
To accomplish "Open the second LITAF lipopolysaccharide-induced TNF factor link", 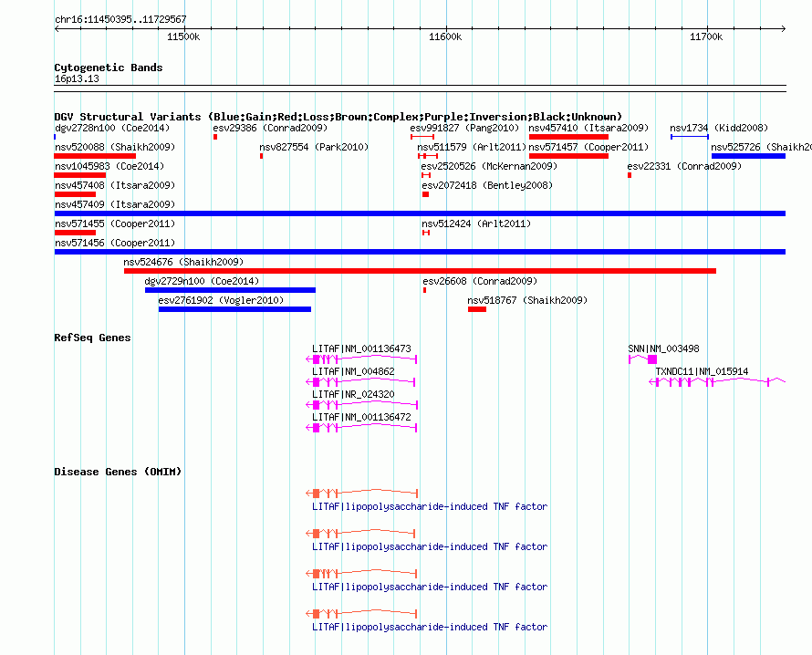I will [x=430, y=546].
